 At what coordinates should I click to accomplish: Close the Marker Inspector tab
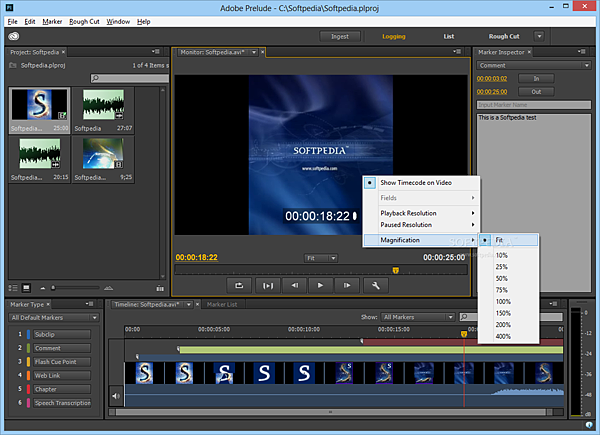[x=529, y=52]
